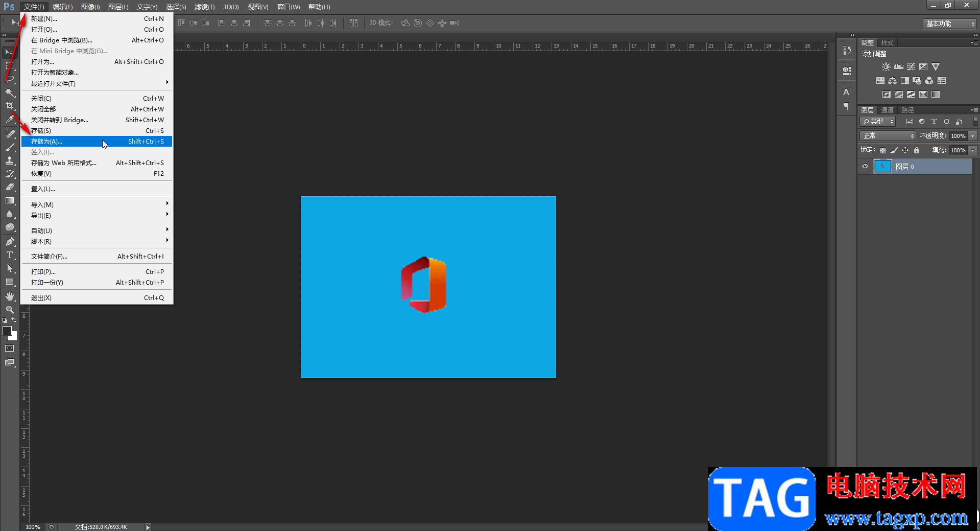Screen dimensions: 980x531
Task: Choose 新建(N)... menu item
Action: [97, 18]
